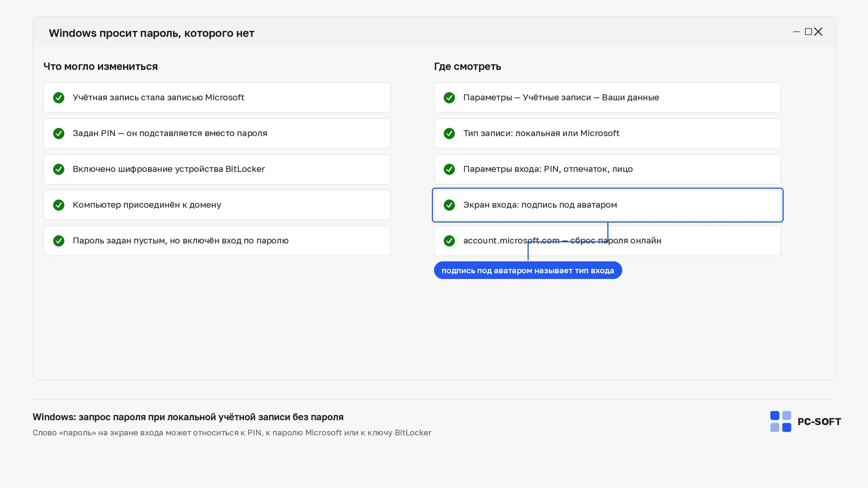The width and height of the screenshot is (868, 488).
Task: Close the window with the X icon
Action: pos(818,32)
